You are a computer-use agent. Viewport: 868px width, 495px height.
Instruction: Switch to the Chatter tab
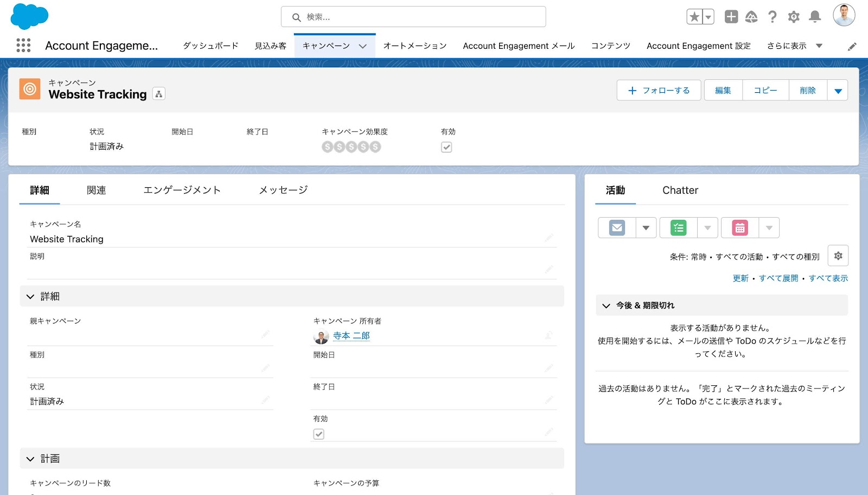coord(680,191)
